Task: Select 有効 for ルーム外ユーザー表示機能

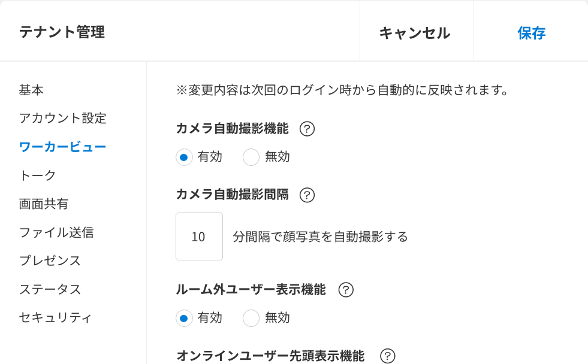Action: 184,318
